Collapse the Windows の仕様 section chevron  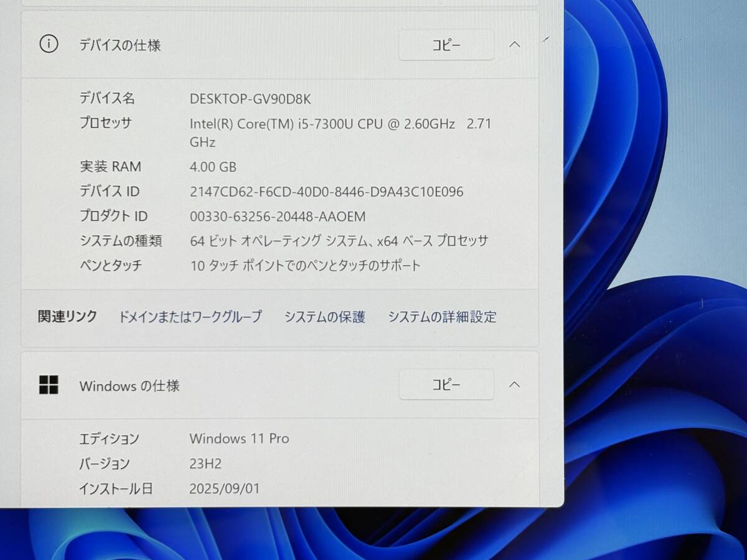tap(515, 385)
